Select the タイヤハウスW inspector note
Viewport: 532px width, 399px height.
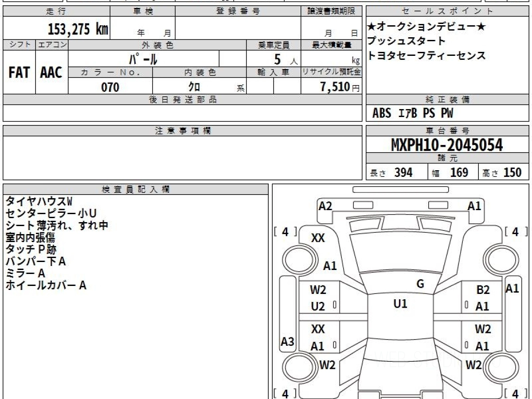click(38, 201)
